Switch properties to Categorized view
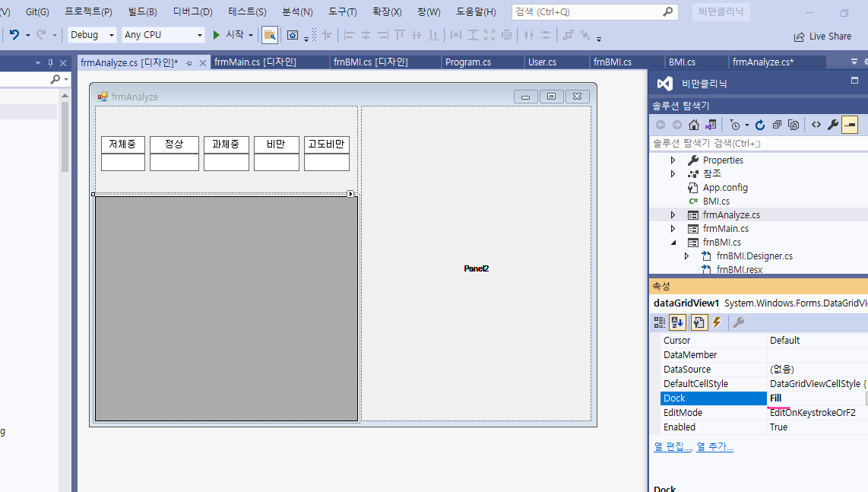 tap(659, 322)
